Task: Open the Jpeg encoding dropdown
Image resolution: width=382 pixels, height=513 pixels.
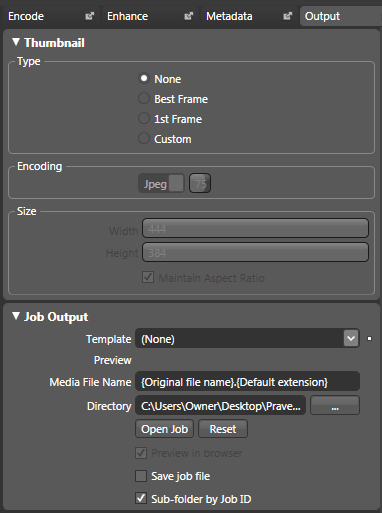Action: pyautogui.click(x=161, y=183)
